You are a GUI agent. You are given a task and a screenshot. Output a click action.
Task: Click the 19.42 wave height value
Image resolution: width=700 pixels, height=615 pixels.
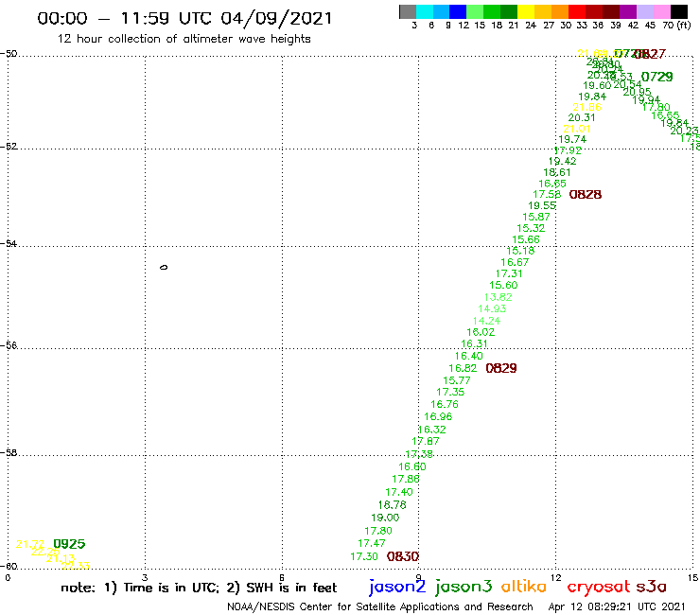pos(562,161)
